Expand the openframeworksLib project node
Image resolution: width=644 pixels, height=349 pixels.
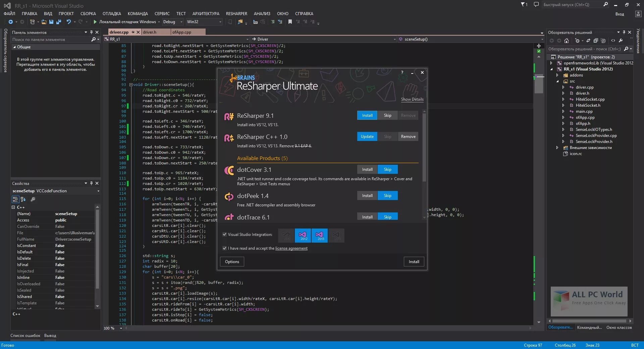[x=551, y=63]
